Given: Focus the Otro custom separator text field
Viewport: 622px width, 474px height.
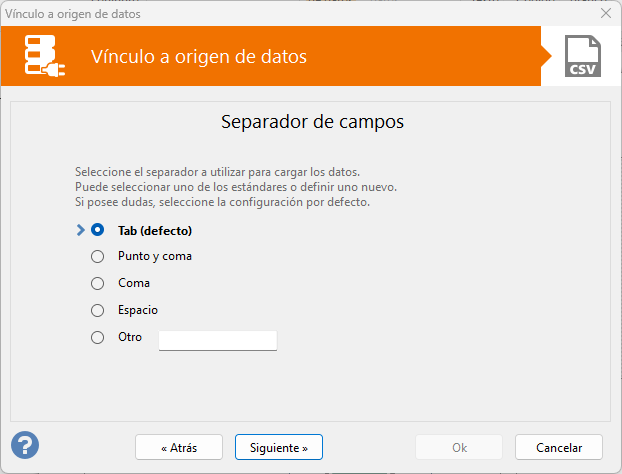Looking at the screenshot, I should [218, 340].
